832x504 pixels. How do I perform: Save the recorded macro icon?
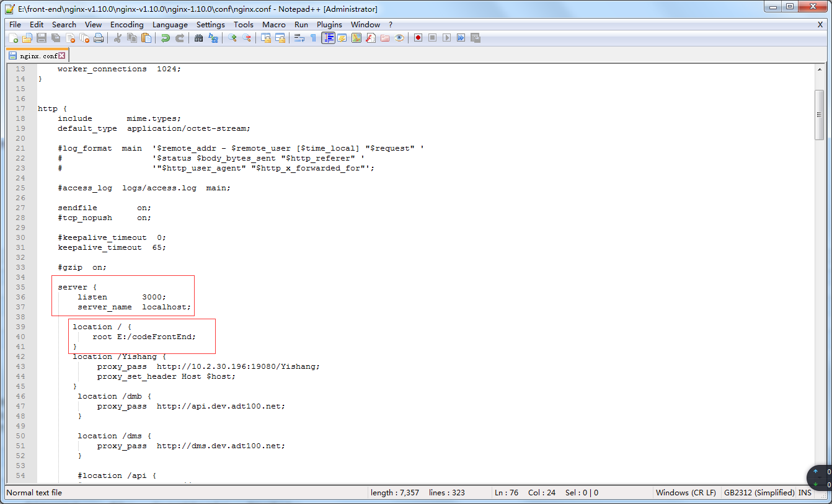(x=476, y=38)
